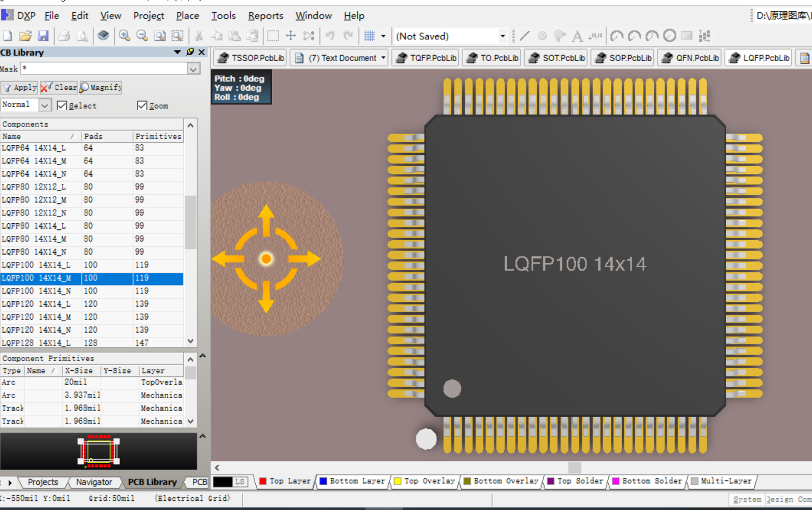
Task: Click the Redo arrow icon
Action: tap(348, 36)
